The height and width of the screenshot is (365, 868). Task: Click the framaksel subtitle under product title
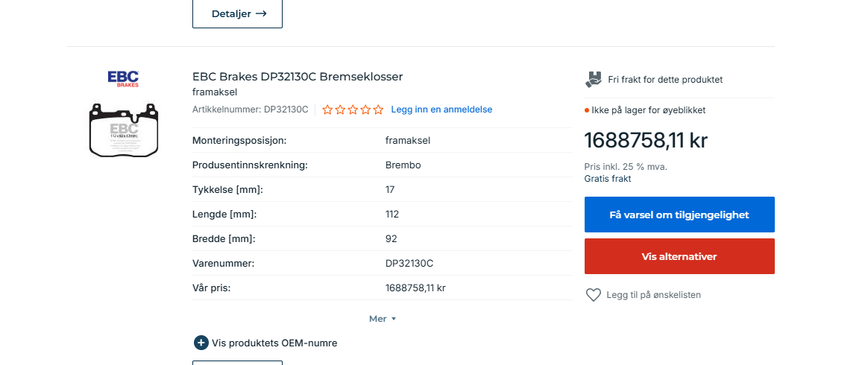(215, 92)
